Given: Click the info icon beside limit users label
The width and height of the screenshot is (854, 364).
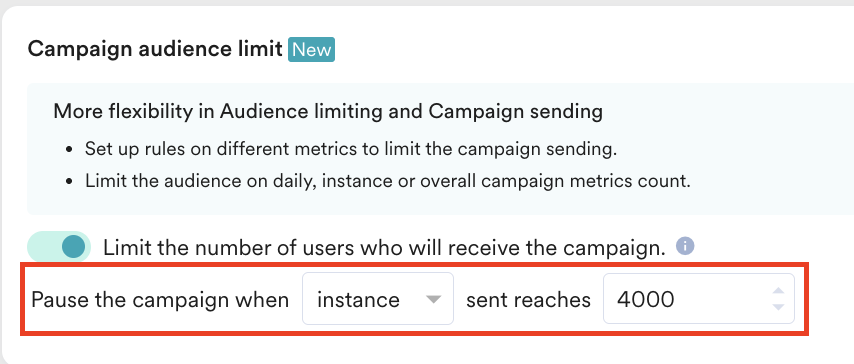Looking at the screenshot, I should click(685, 246).
